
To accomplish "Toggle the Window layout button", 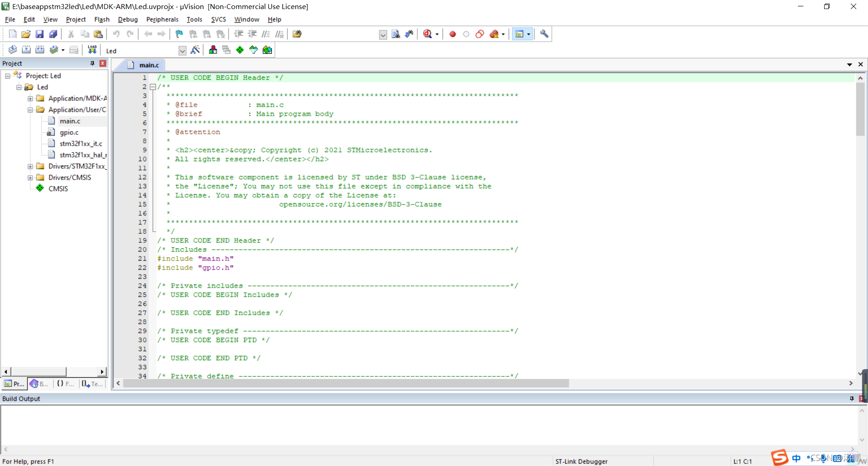I will pos(519,34).
